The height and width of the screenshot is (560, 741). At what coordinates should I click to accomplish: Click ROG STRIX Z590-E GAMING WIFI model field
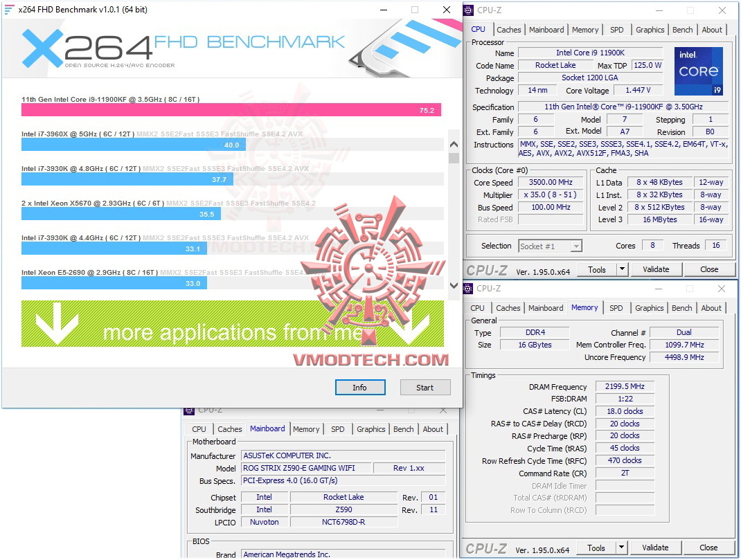[307, 468]
